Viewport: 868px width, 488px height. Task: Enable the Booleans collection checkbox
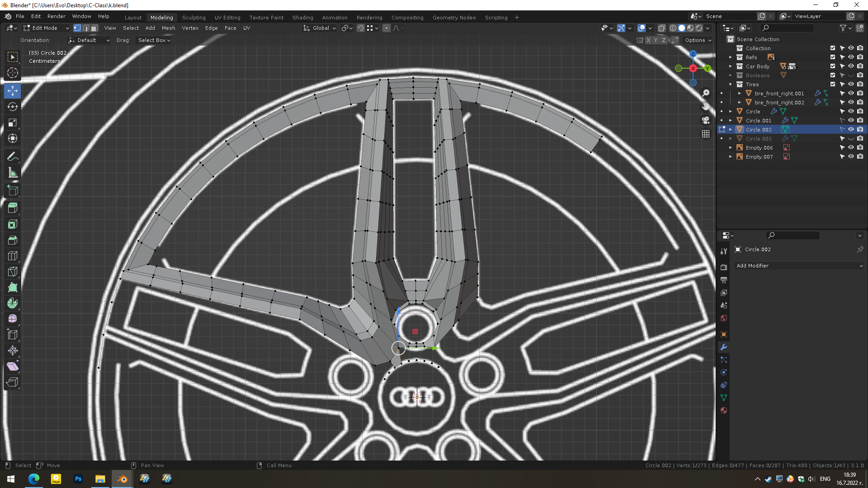pos(833,75)
